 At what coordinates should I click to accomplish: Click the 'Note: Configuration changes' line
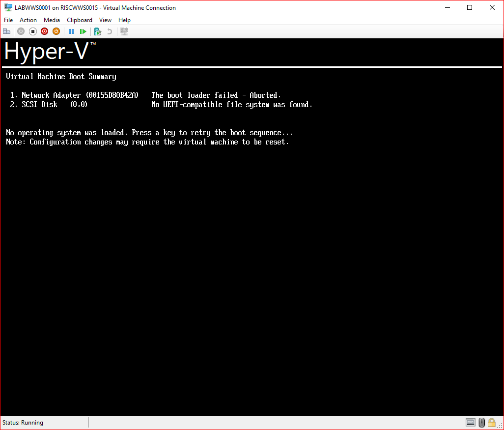coord(147,142)
